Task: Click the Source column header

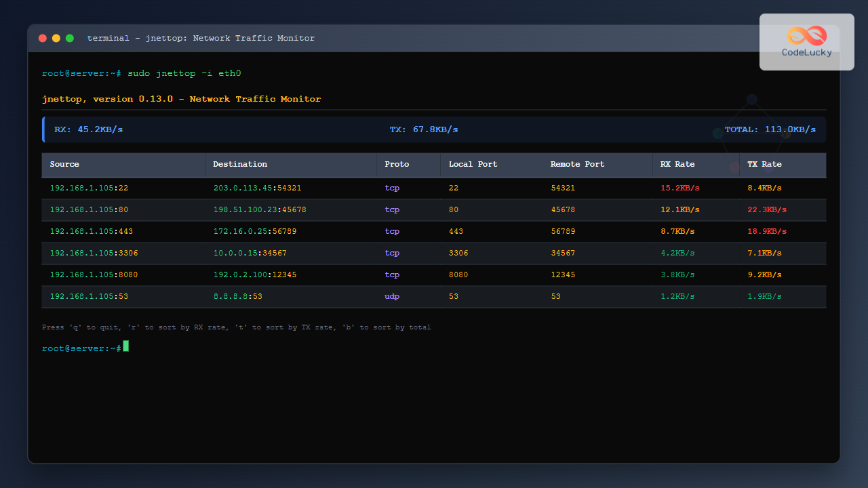Action: point(64,164)
